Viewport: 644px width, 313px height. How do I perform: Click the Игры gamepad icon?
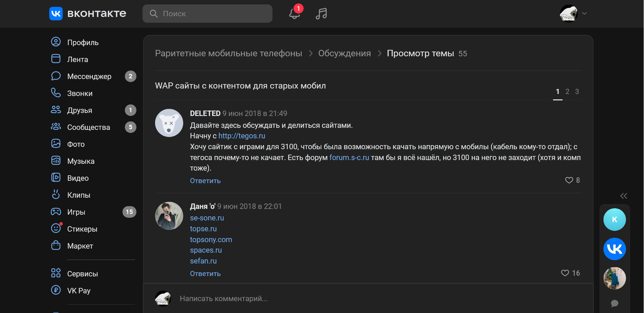[56, 212]
